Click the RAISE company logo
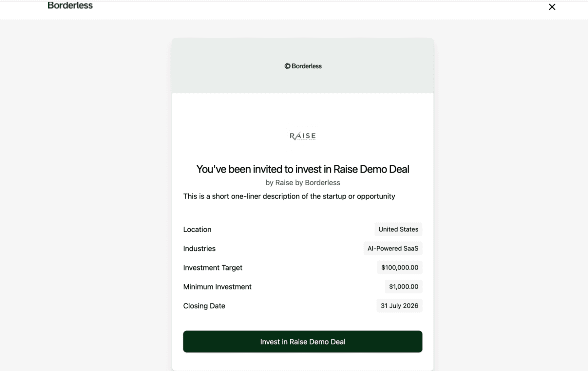This screenshot has height=371, width=588. pos(303,136)
